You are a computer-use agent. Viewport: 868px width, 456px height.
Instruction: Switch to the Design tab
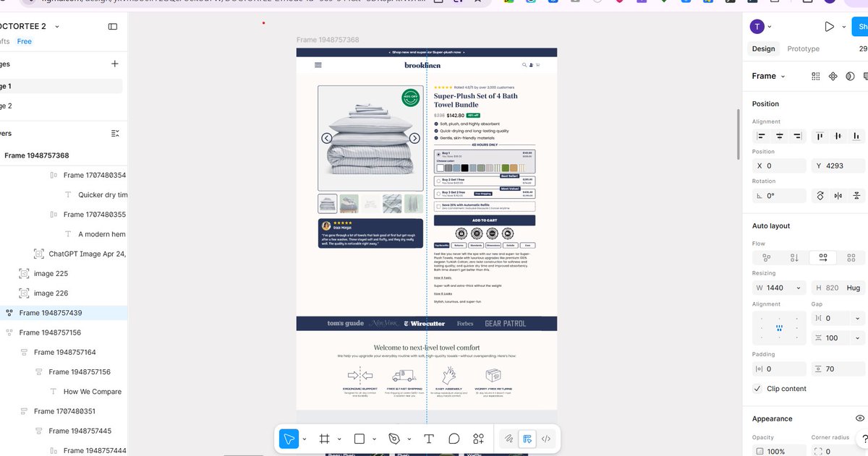pyautogui.click(x=763, y=49)
